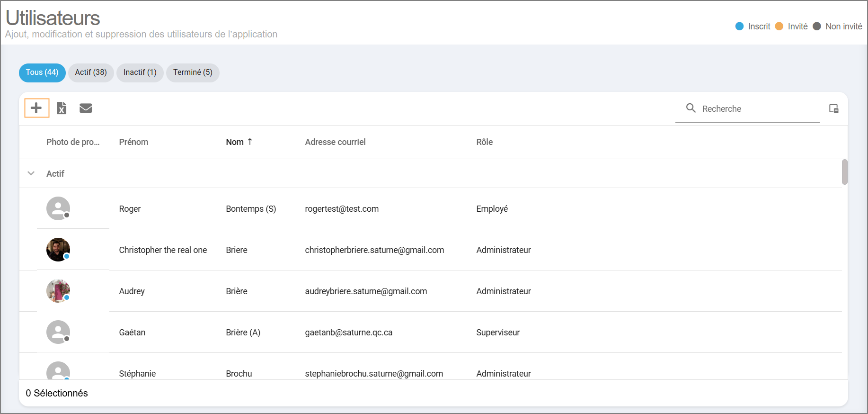Sort by the Prénom column header
The height and width of the screenshot is (414, 868).
pyautogui.click(x=133, y=142)
